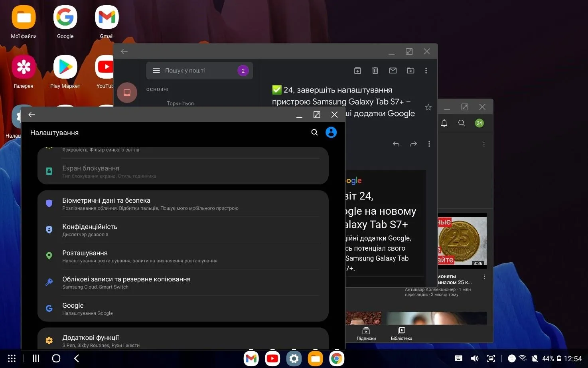Switch to Gmail from the taskbar
The width and height of the screenshot is (588, 368).
251,358
